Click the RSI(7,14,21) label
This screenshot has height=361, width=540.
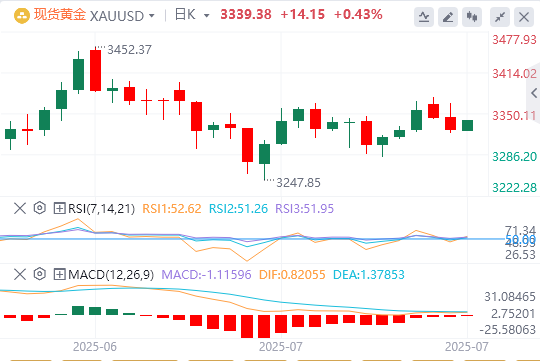coord(101,209)
